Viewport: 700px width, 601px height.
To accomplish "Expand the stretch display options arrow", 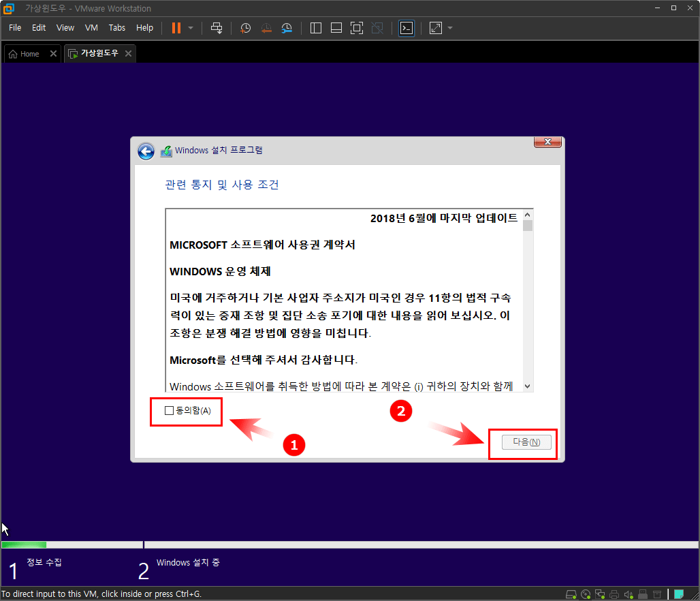I will [450, 28].
